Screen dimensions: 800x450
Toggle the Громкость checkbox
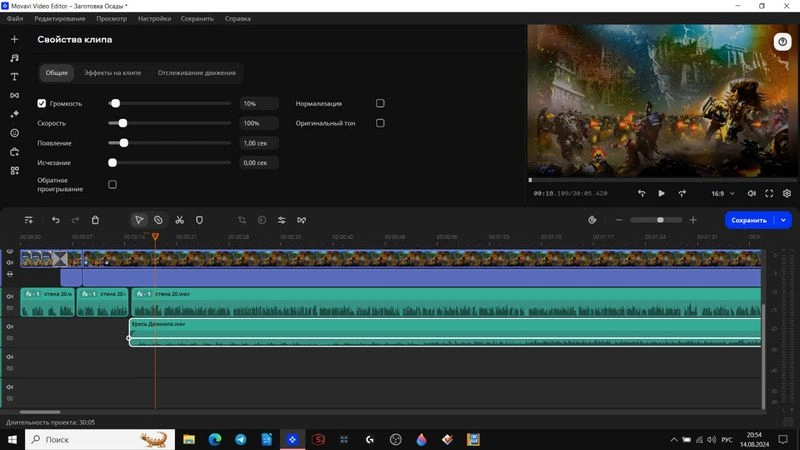[41, 104]
